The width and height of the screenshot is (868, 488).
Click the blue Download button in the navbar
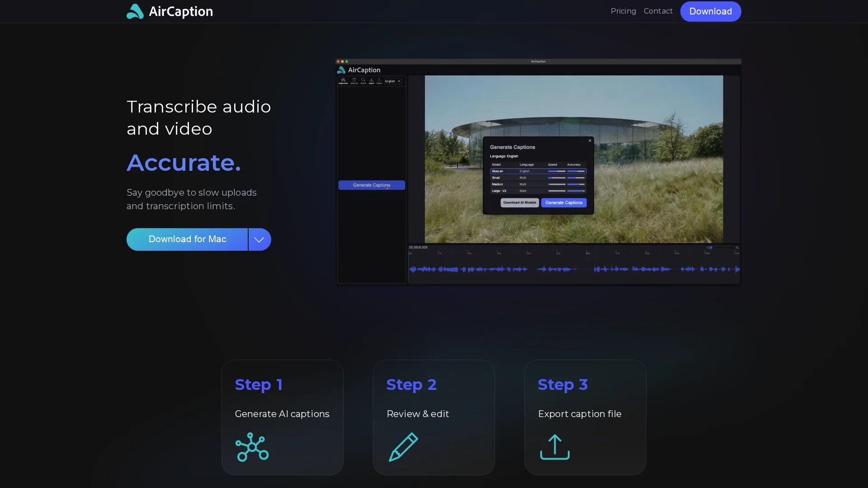click(711, 11)
